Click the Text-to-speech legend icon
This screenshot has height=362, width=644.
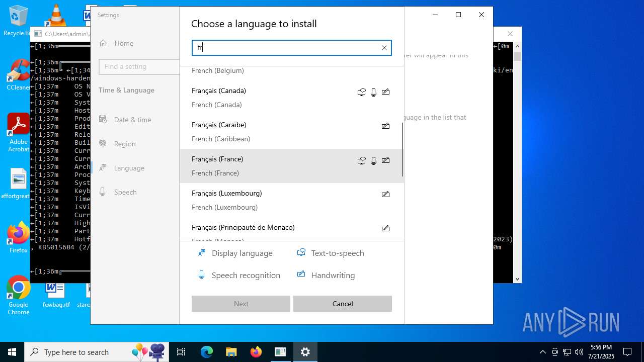(301, 252)
